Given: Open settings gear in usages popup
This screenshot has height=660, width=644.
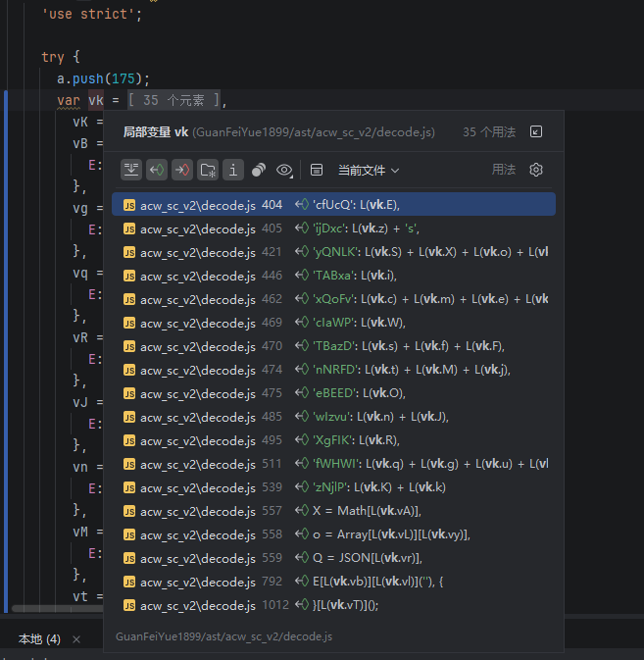Looking at the screenshot, I should [536, 170].
